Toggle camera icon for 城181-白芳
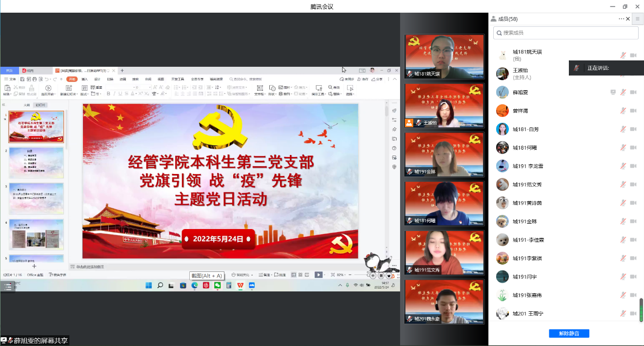Viewport: 644px width, 346px height. pyautogui.click(x=633, y=129)
